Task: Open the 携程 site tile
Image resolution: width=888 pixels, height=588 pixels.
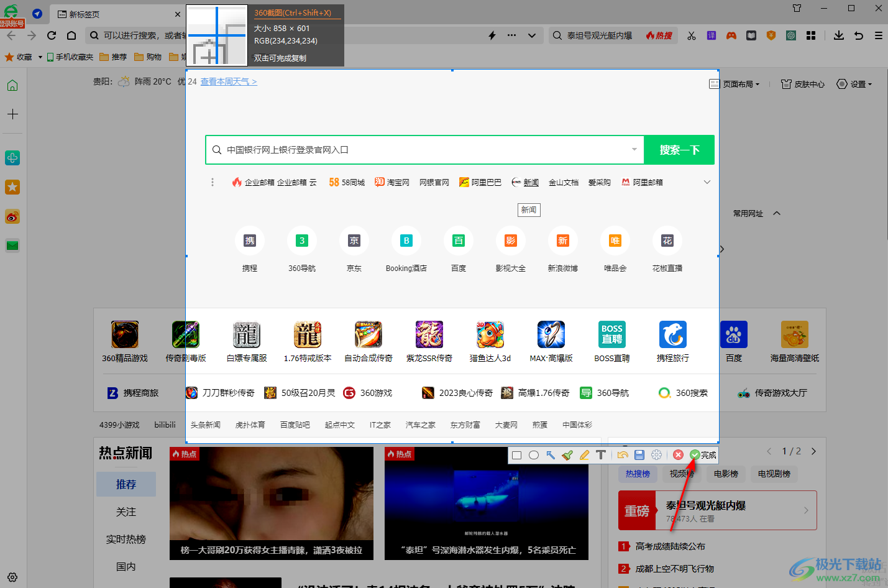Action: tap(250, 249)
